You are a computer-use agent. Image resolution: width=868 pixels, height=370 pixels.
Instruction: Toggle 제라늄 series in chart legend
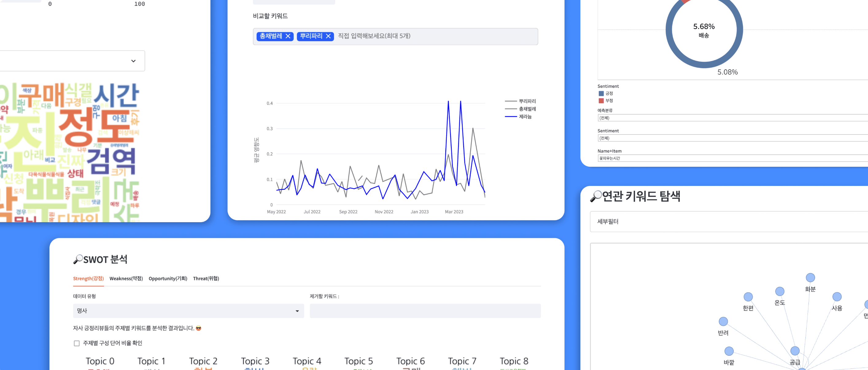point(518,117)
